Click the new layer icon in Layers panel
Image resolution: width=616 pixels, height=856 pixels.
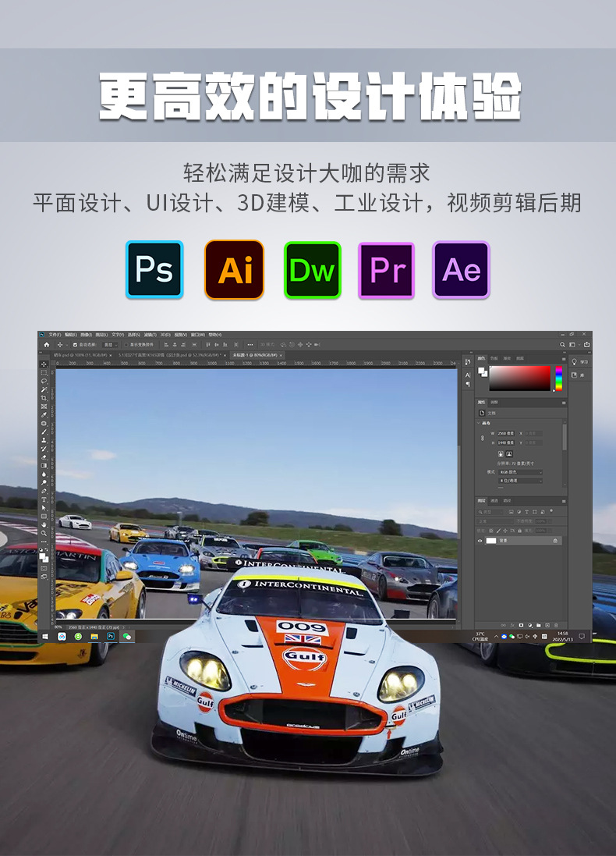[x=547, y=625]
